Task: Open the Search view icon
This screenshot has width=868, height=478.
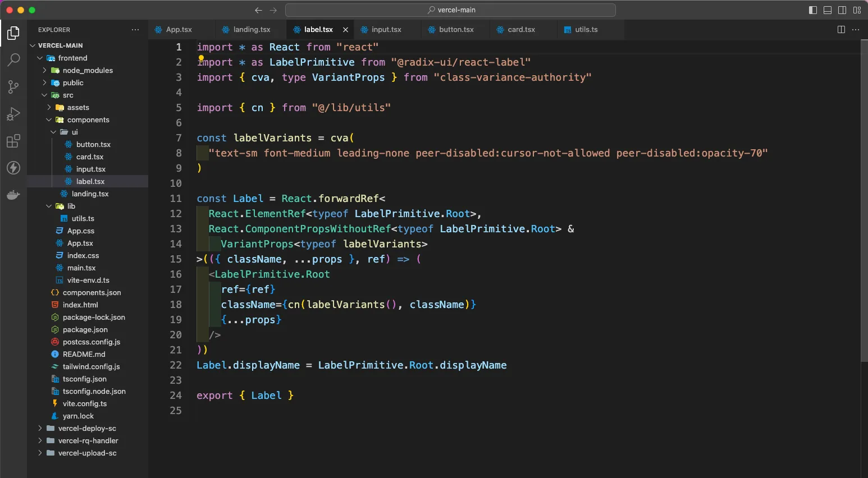Action: pos(13,60)
